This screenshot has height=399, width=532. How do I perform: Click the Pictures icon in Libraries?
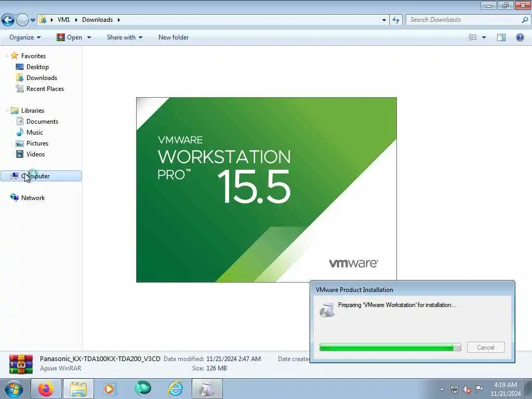(x=20, y=143)
